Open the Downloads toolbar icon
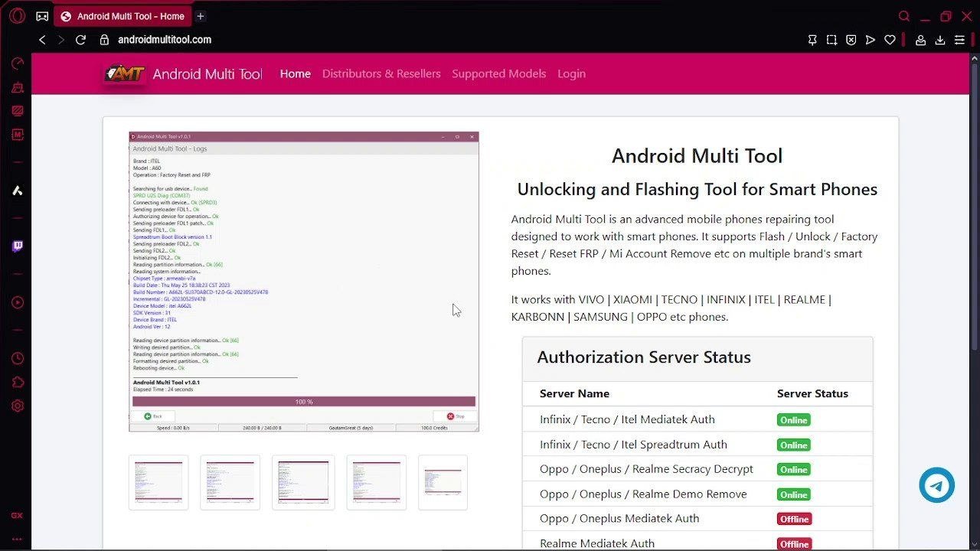Screen dimensions: 980x551 point(940,40)
